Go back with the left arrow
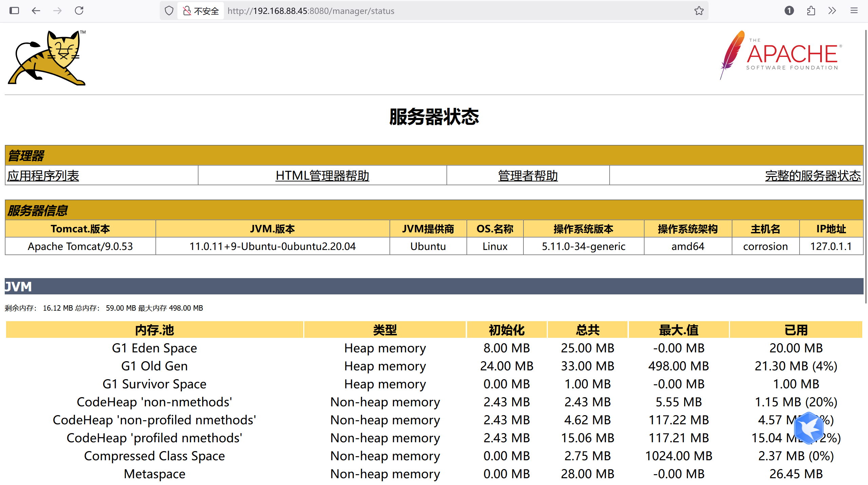 point(36,11)
